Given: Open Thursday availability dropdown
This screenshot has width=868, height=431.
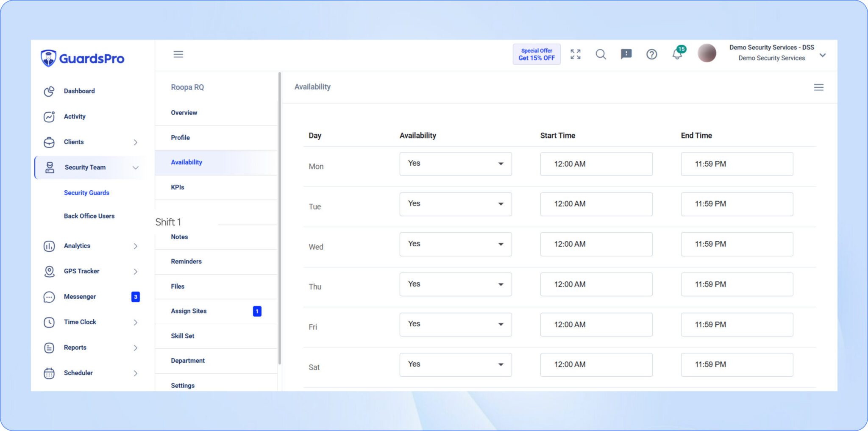Looking at the screenshot, I should click(x=456, y=284).
